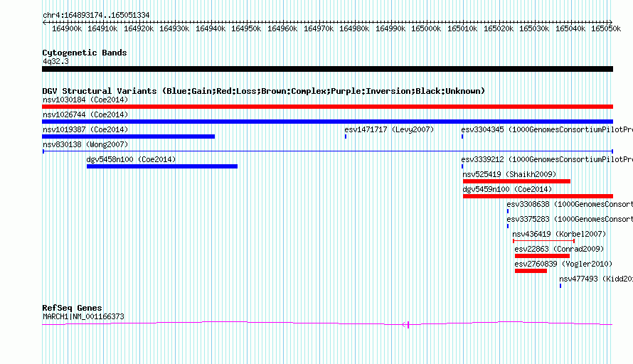
Task: Click the 164960k ruler tick label
Action: [282, 28]
